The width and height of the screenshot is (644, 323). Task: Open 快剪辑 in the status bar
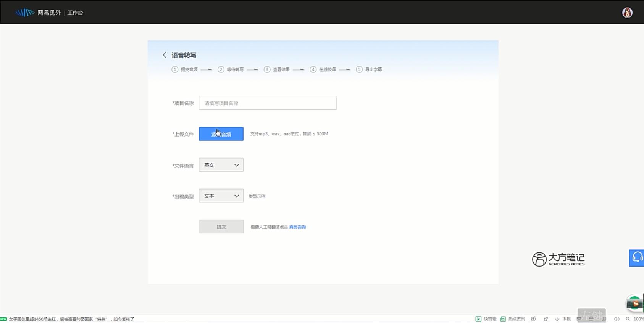coord(486,319)
